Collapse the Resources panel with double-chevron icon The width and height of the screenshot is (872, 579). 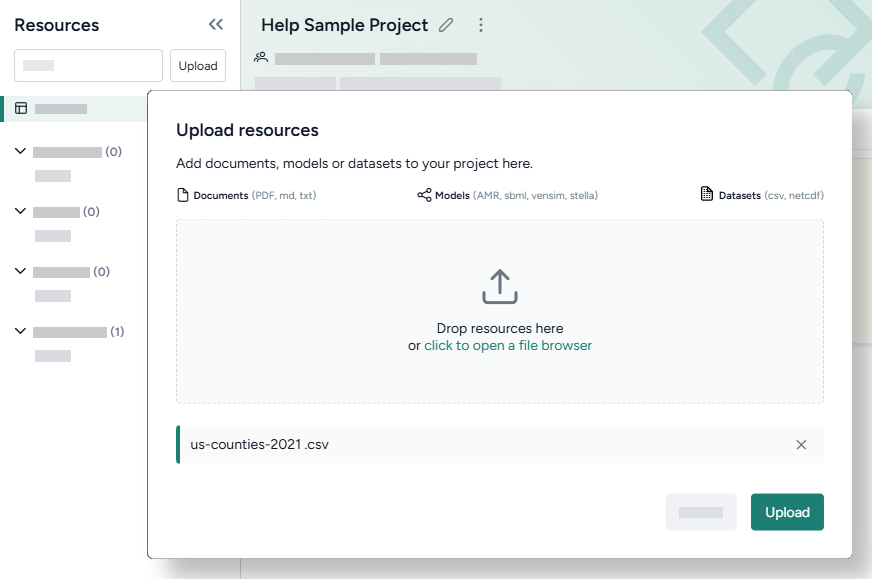point(215,25)
